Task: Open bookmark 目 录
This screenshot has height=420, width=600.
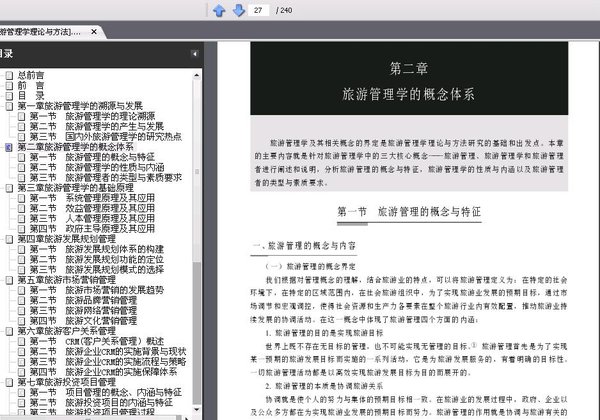Action: 31,96
